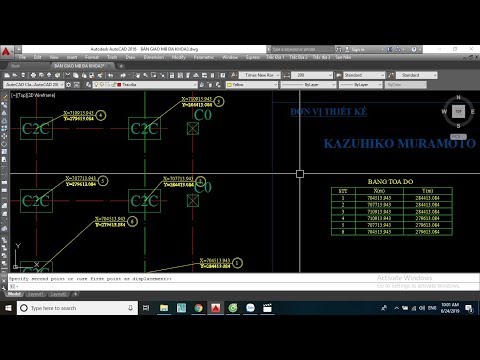The image size is (480, 360).
Task: Open the Express menu
Action: (x=253, y=57)
